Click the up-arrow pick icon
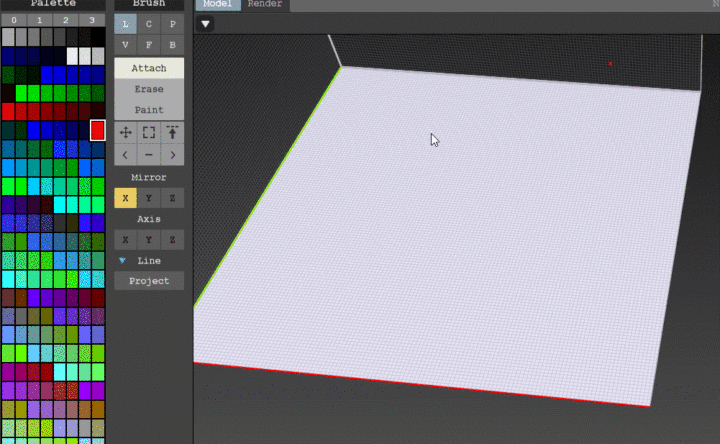This screenshot has height=444, width=720. tap(173, 133)
